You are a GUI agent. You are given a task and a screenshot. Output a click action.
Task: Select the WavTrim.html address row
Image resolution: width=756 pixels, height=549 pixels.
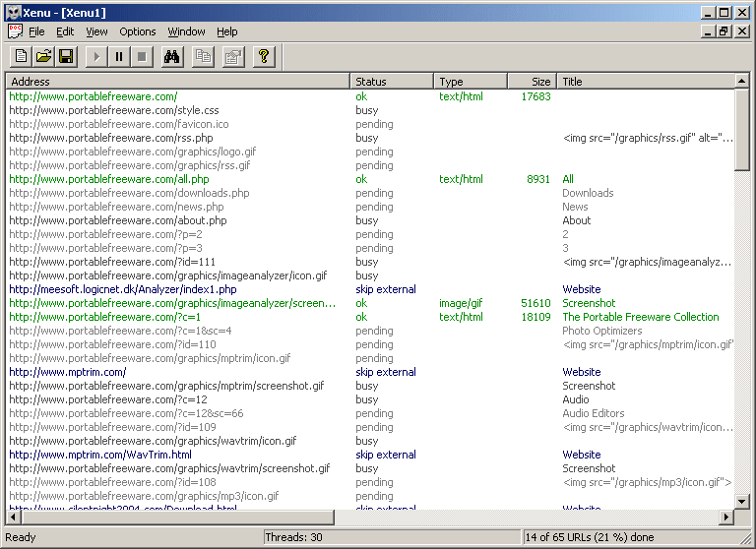click(x=370, y=455)
